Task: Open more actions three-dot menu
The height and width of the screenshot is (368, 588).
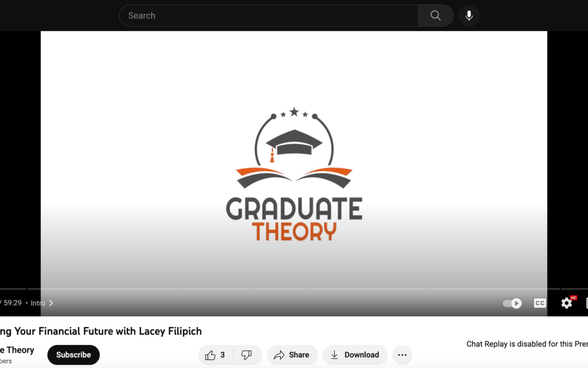Action: coord(402,355)
